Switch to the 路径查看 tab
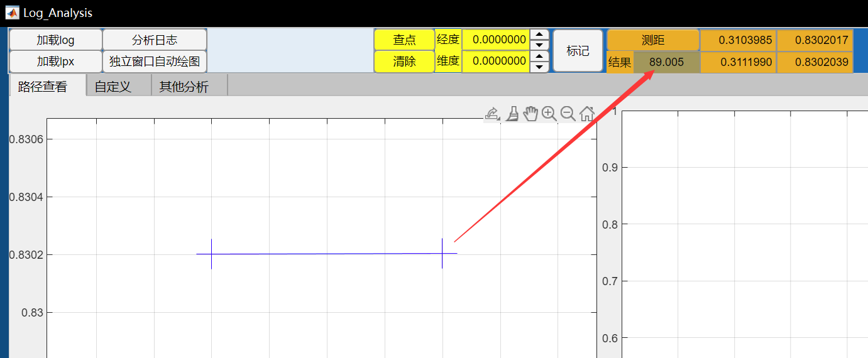 click(43, 87)
